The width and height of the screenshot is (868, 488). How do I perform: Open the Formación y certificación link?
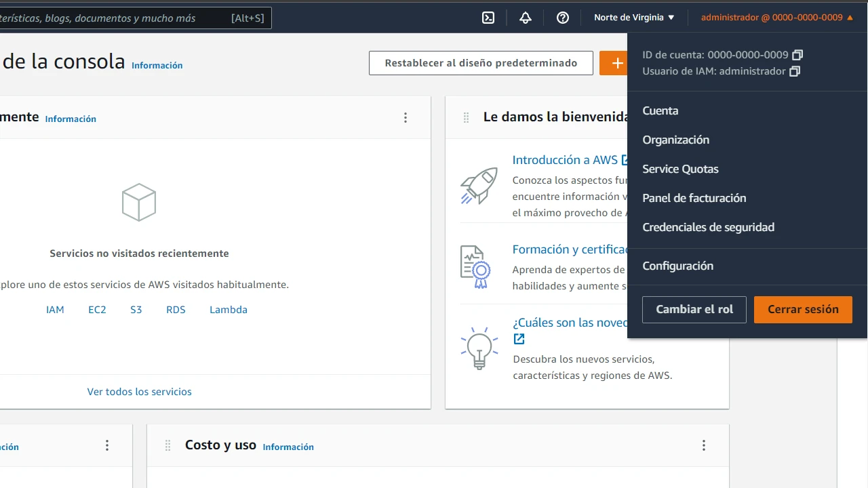pyautogui.click(x=570, y=249)
